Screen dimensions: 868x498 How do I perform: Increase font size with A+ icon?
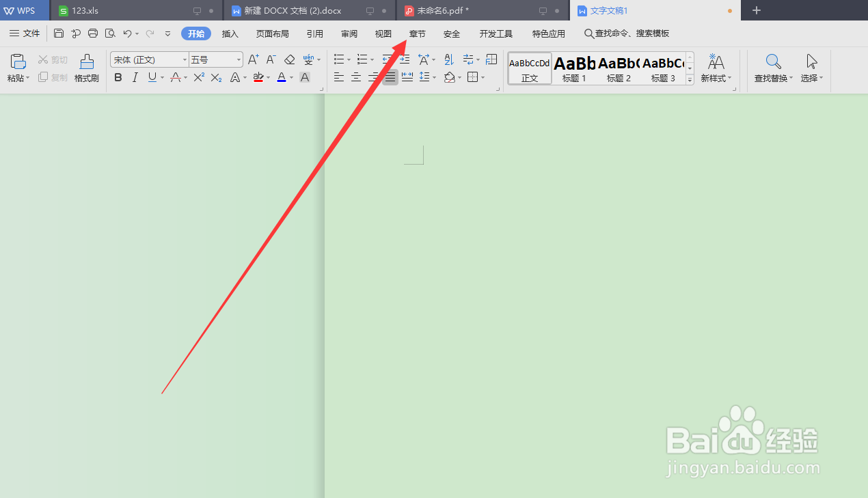(x=253, y=60)
